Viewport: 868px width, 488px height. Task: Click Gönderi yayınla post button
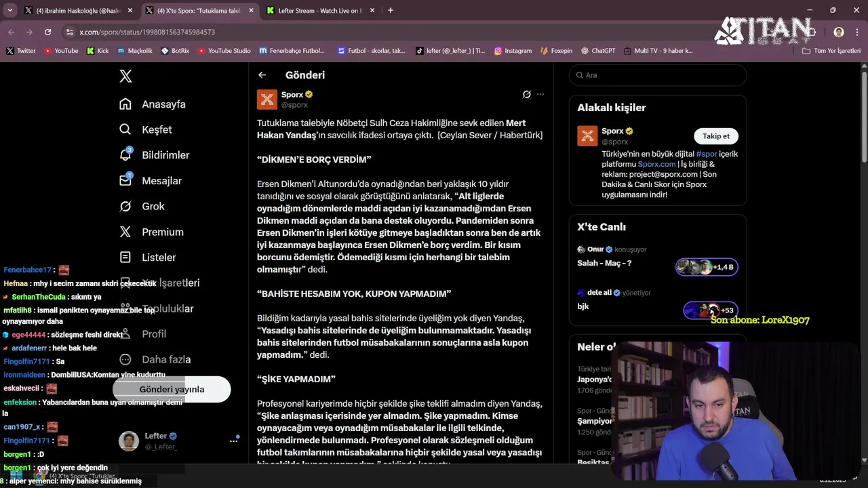(172, 389)
